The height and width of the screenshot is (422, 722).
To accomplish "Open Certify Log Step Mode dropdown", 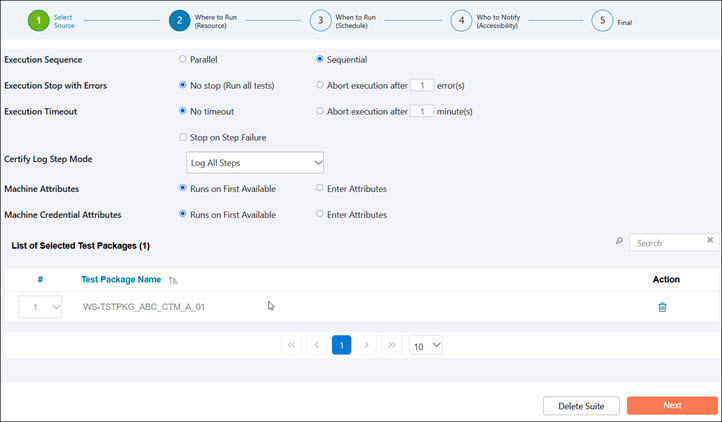I will pos(255,162).
